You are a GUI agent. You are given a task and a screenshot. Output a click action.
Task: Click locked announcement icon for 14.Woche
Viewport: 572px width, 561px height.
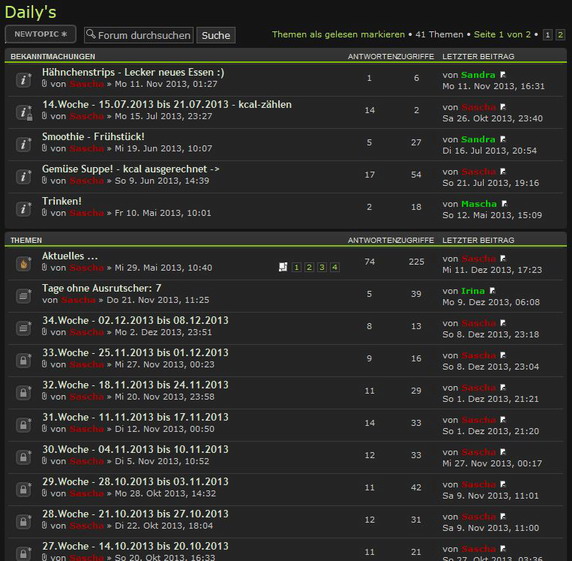[24, 112]
